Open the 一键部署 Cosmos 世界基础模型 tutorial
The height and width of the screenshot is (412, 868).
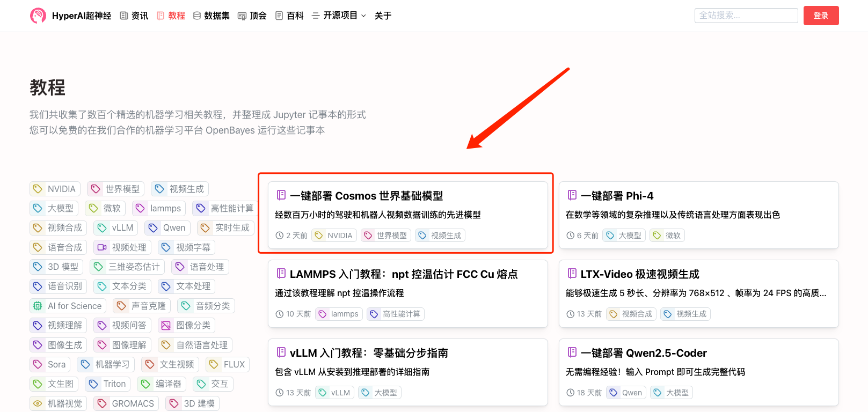[366, 196]
